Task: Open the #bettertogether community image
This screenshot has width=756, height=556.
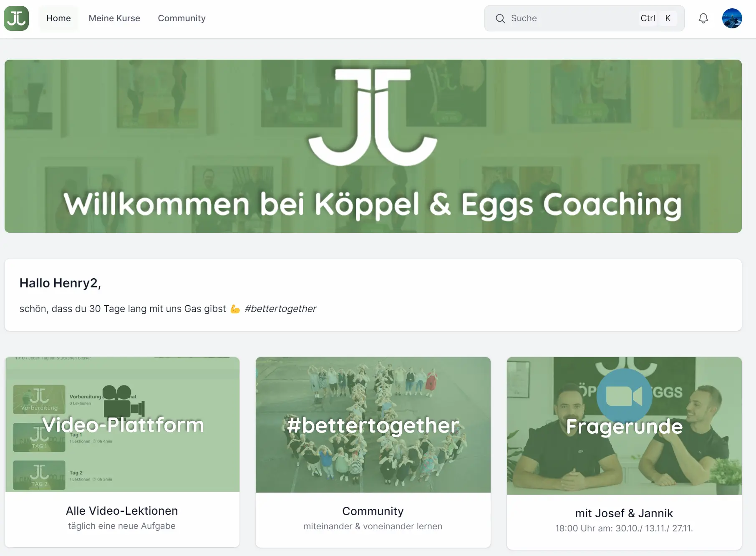Action: pos(373,425)
